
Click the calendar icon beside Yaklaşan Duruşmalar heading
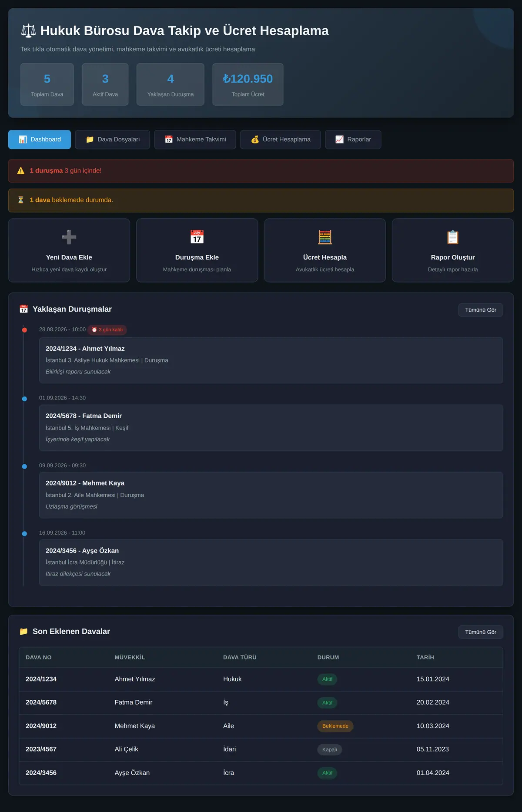[23, 309]
